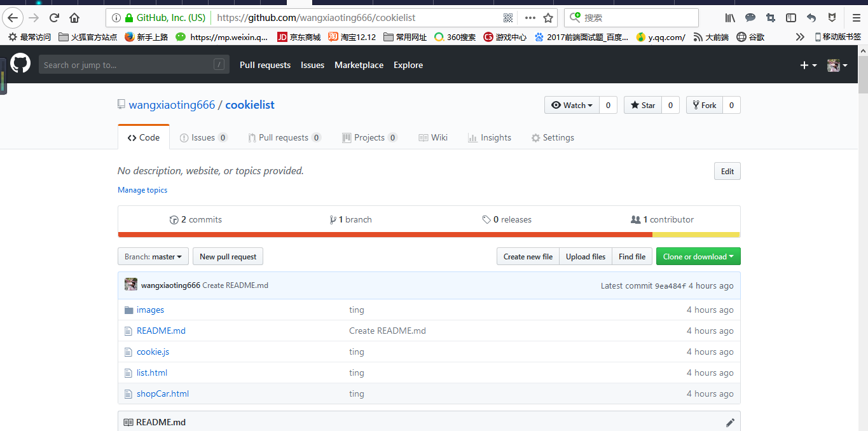Open the repository Pull requests tab
This screenshot has width=868, height=431.
pos(285,137)
